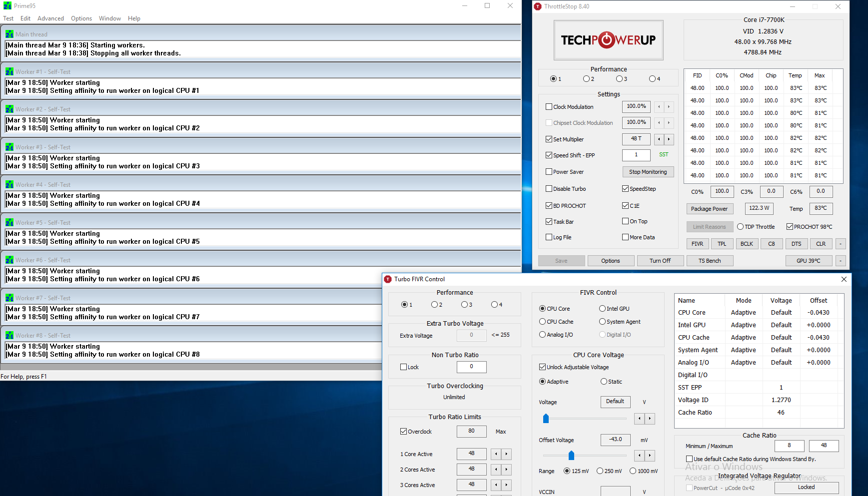Click the CPU Core Voltage slider thumb
The width and height of the screenshot is (868, 496).
coord(546,419)
